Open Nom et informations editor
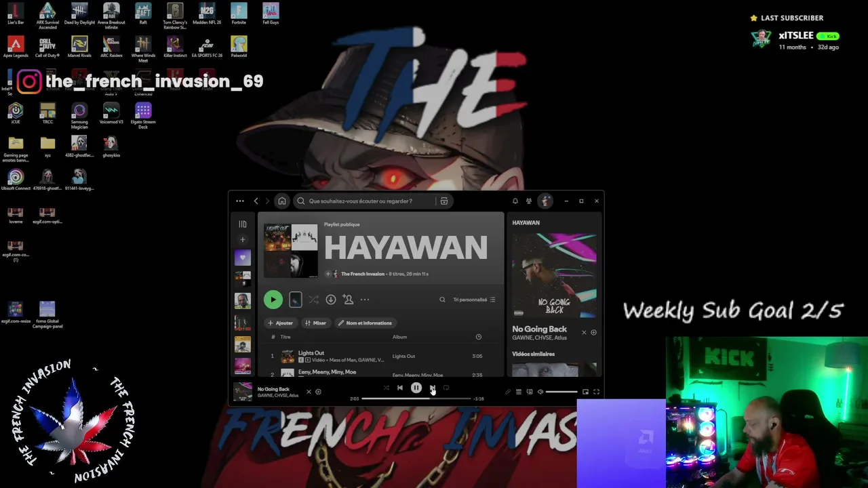 (x=365, y=323)
